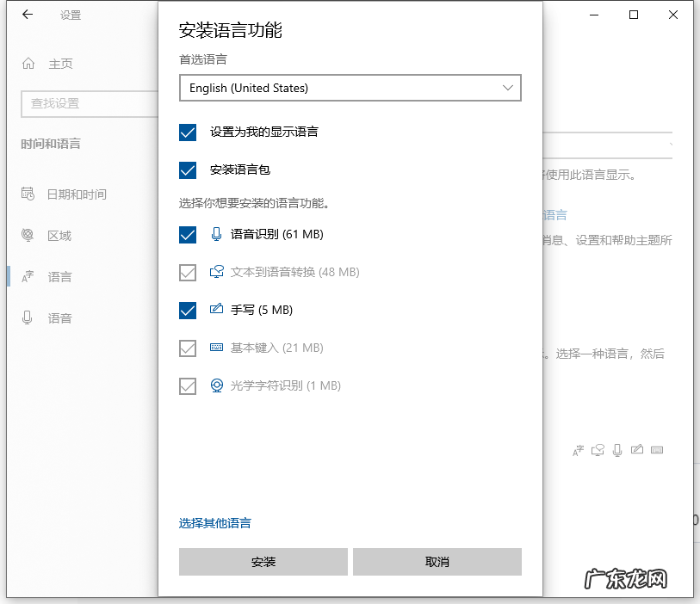
Task: Click the speech bubble icon beside 文本到语音转换
Action: tap(216, 272)
